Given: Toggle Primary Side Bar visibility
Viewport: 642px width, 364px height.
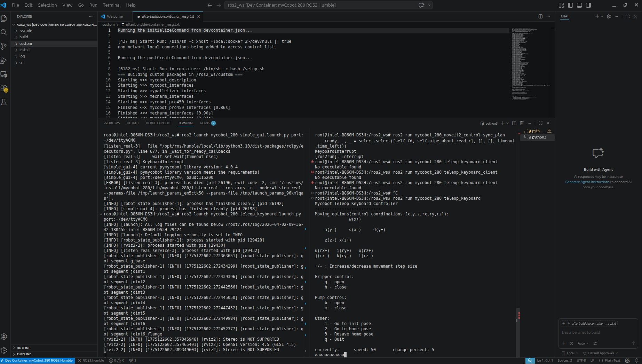Looking at the screenshot, I should 570,5.
